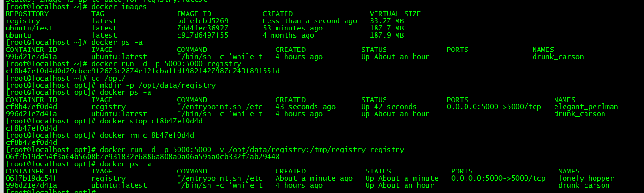Click the 'Up About a minute' status
This screenshot has height=193, width=644.
pyautogui.click(x=402, y=178)
